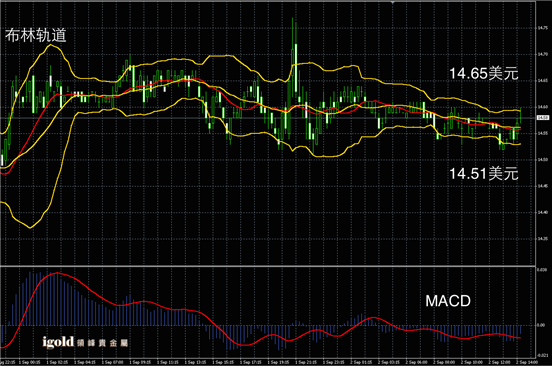Select the 2 Sep 06:00 time axis marker
This screenshot has width=552, height=366.
click(416, 362)
